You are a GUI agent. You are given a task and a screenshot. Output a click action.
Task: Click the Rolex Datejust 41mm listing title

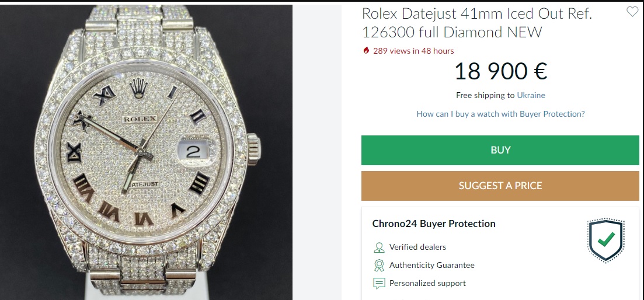477,22
